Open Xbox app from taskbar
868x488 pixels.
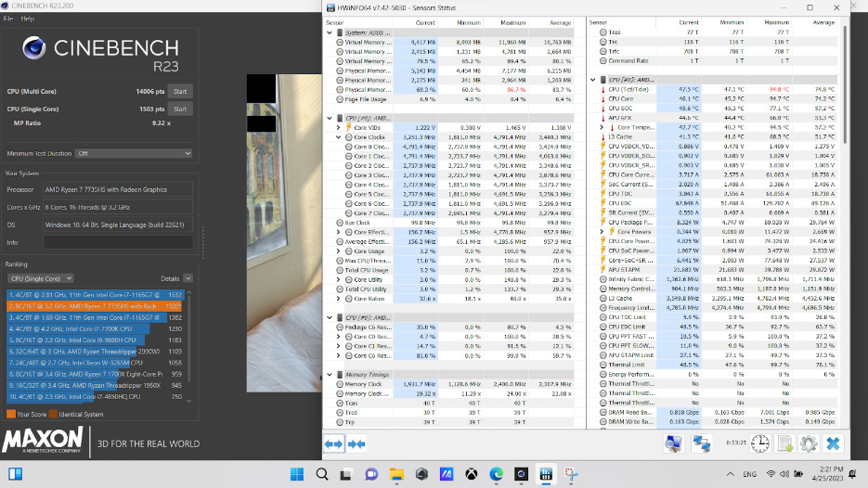[471, 474]
